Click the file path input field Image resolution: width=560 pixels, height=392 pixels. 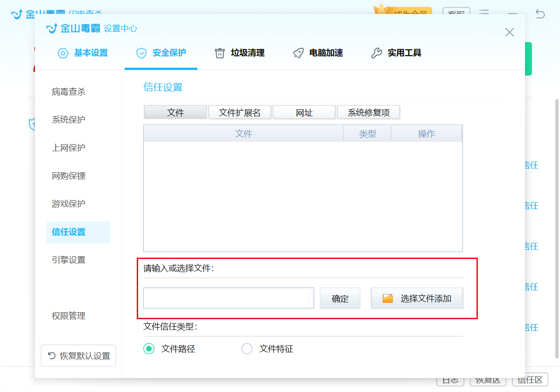229,298
